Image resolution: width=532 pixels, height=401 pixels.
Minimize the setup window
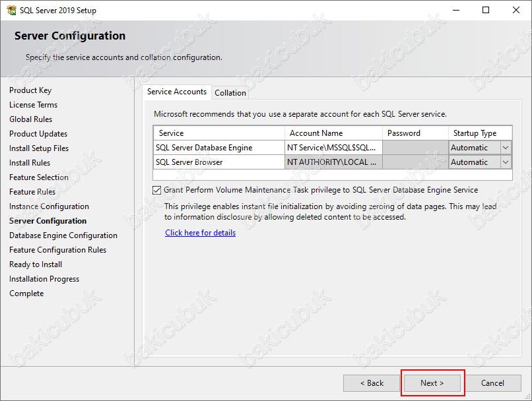point(456,10)
